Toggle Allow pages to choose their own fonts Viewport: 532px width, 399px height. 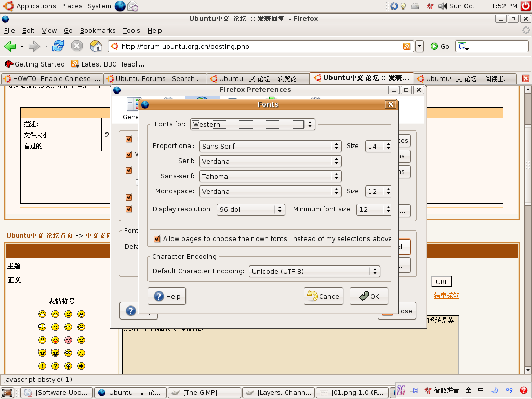(157, 239)
